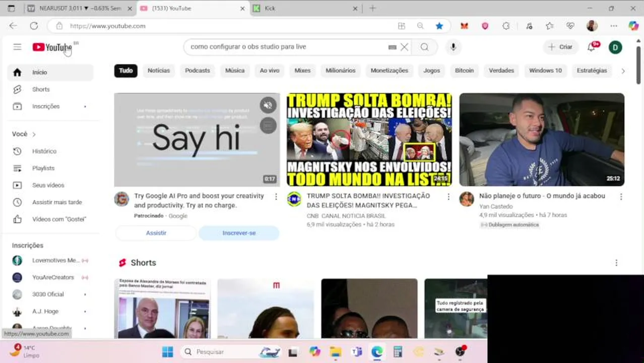Open Shorts in the sidebar

[x=50, y=89]
